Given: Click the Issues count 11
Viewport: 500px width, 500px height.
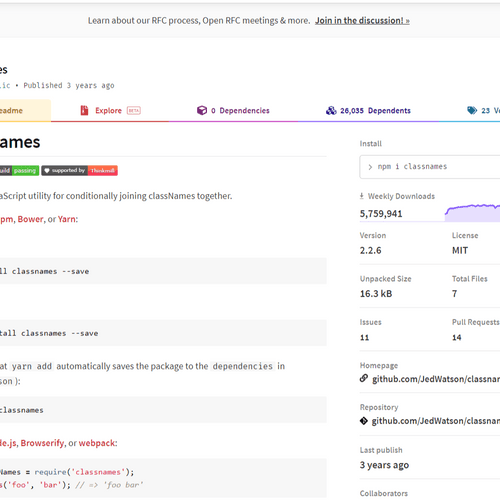Looking at the screenshot, I should [365, 338].
